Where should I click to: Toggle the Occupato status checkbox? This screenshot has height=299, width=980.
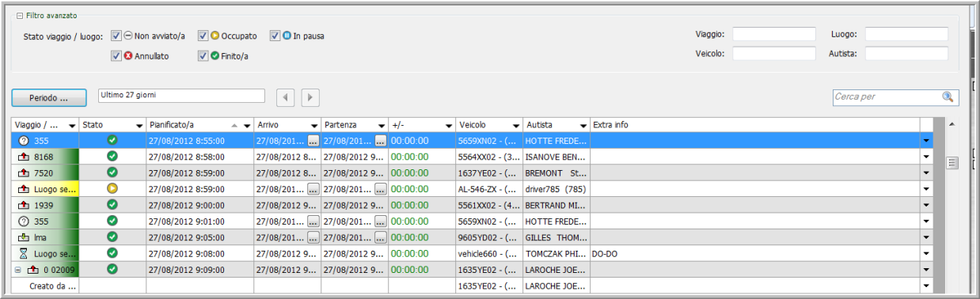click(x=203, y=36)
